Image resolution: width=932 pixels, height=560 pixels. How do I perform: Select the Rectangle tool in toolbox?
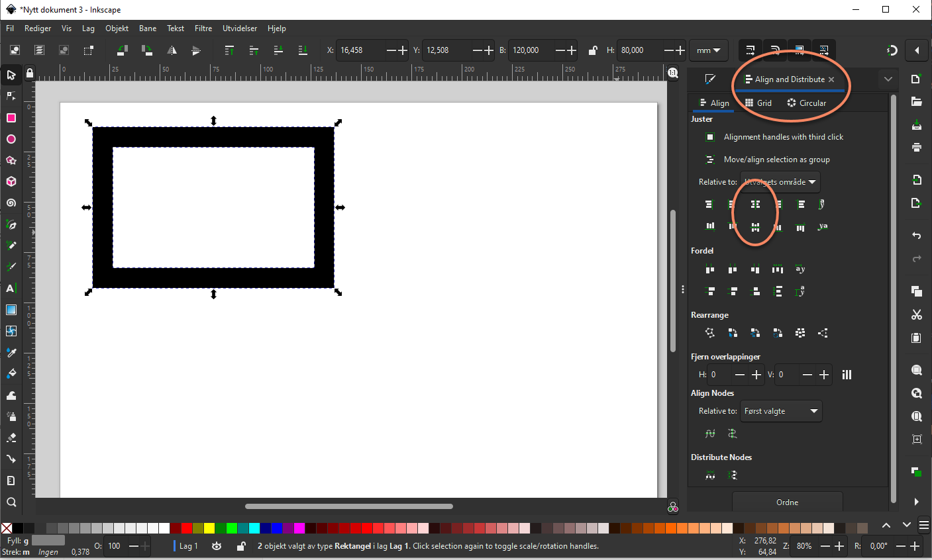point(11,118)
